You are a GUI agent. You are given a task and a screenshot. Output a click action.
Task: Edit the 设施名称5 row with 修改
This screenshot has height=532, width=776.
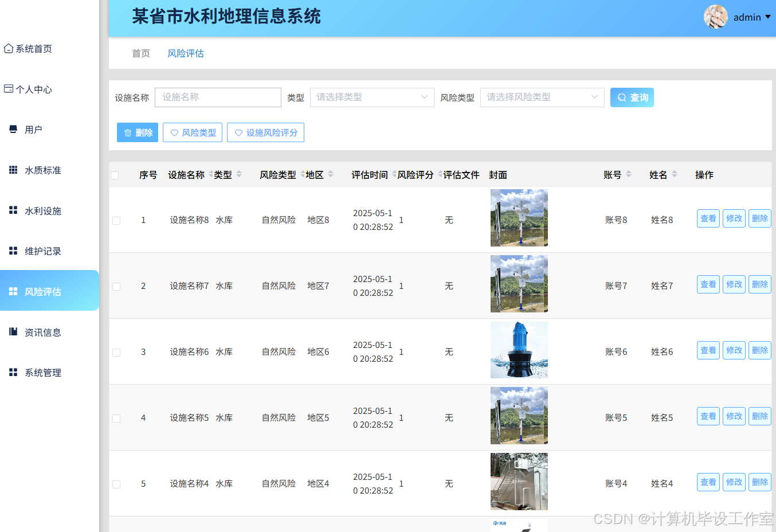(x=734, y=416)
